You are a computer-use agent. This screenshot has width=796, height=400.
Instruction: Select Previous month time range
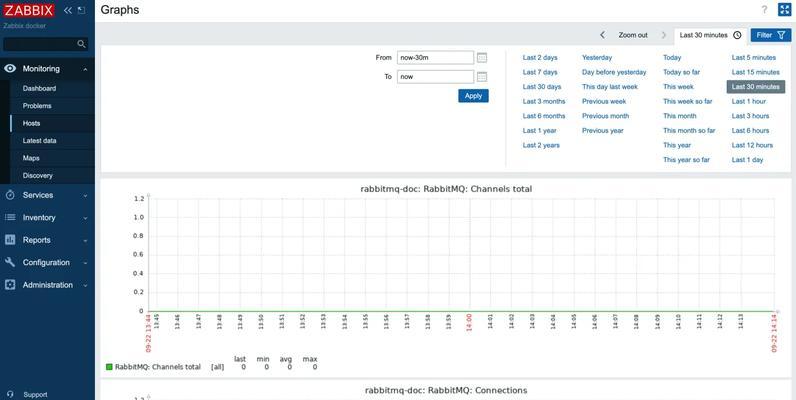point(606,116)
